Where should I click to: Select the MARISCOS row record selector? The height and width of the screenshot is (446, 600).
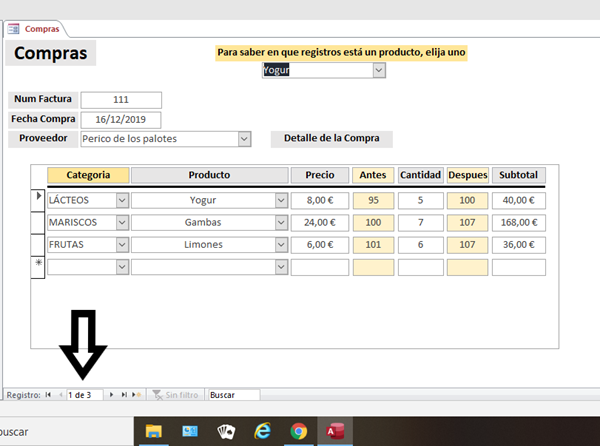pos(38,223)
